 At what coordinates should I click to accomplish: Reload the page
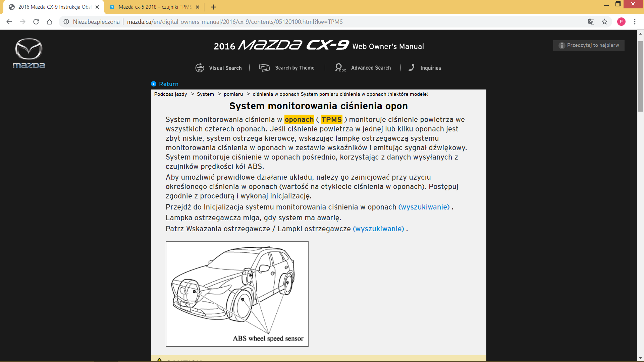36,22
